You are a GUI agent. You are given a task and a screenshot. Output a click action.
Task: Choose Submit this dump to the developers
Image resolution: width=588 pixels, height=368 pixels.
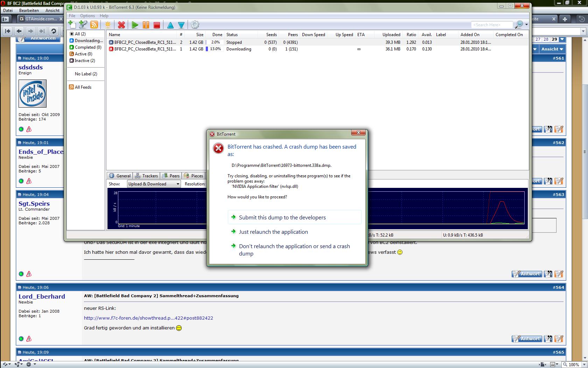(x=294, y=217)
